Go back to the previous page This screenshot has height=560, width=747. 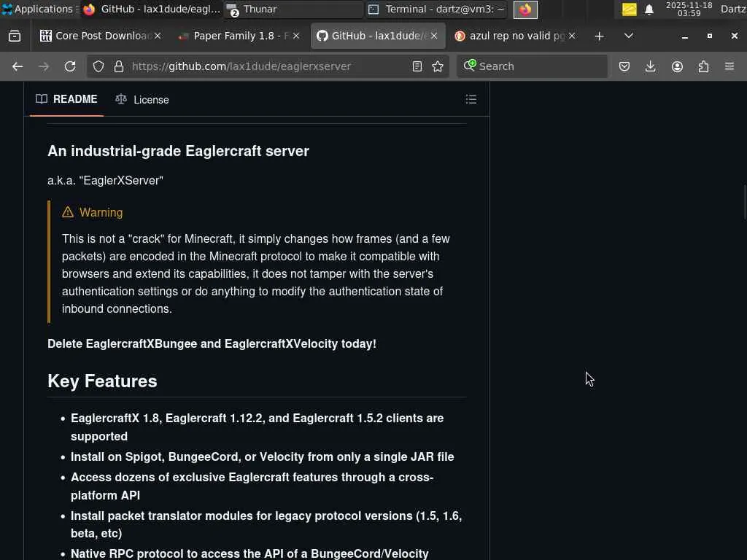(x=18, y=66)
